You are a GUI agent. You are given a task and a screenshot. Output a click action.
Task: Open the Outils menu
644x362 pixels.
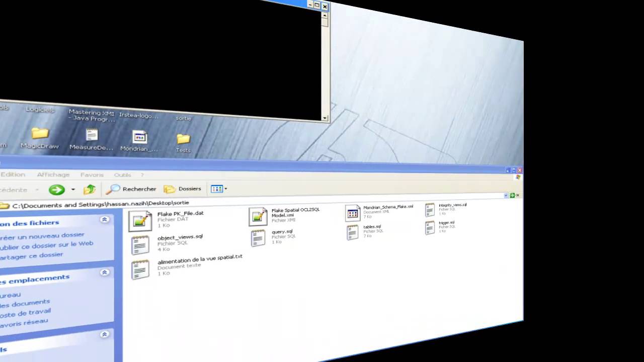(122, 175)
